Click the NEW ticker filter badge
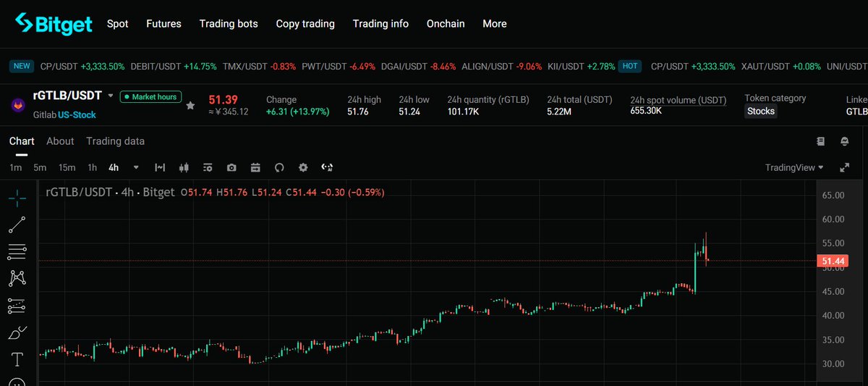This screenshot has height=386, width=868. [22, 66]
